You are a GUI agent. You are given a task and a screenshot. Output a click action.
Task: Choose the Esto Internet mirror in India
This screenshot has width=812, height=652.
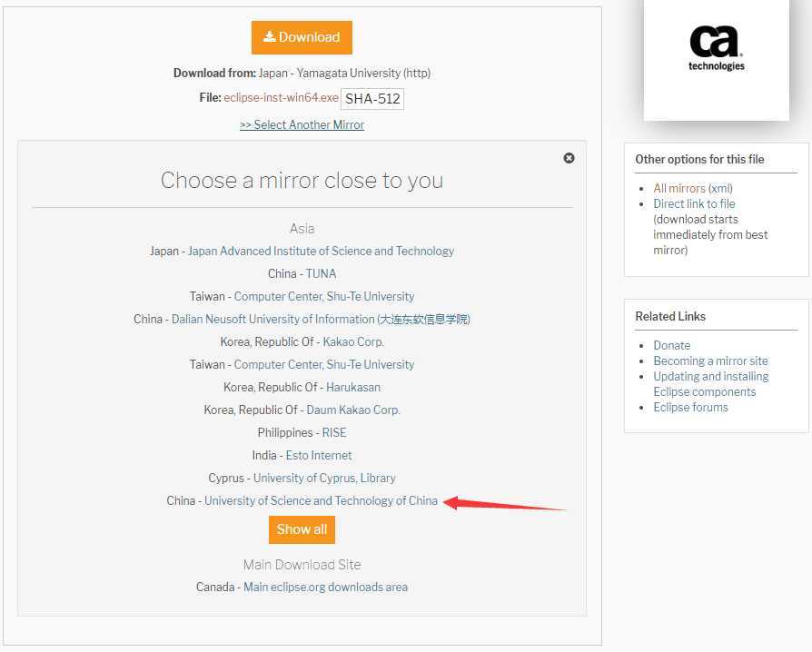tap(319, 455)
